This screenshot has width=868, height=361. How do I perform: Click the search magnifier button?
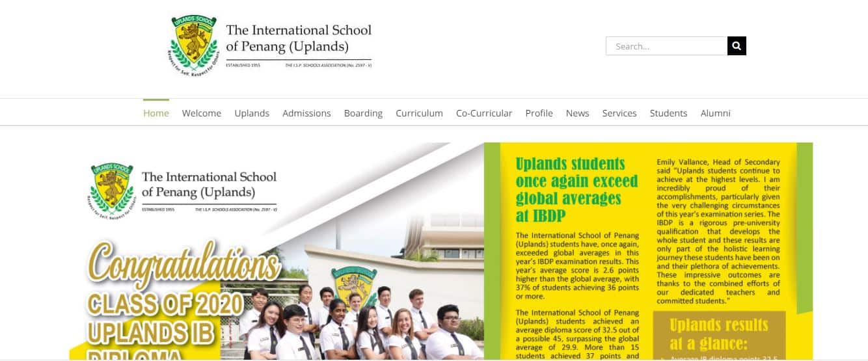point(737,46)
